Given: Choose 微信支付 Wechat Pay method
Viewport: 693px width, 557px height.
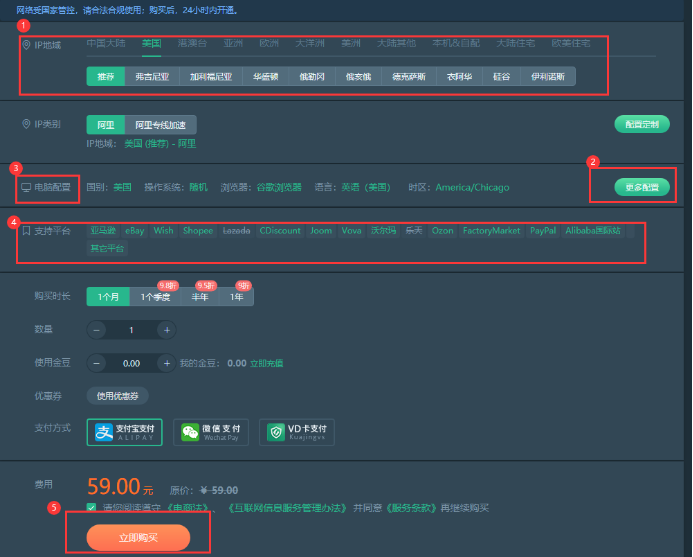Looking at the screenshot, I should (211, 432).
